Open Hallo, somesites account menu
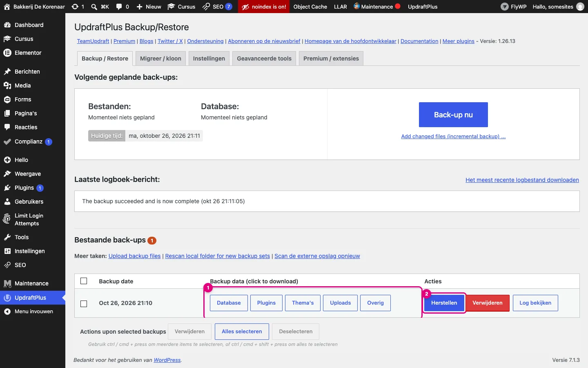Screen dimensions: 588x368 tap(558, 7)
